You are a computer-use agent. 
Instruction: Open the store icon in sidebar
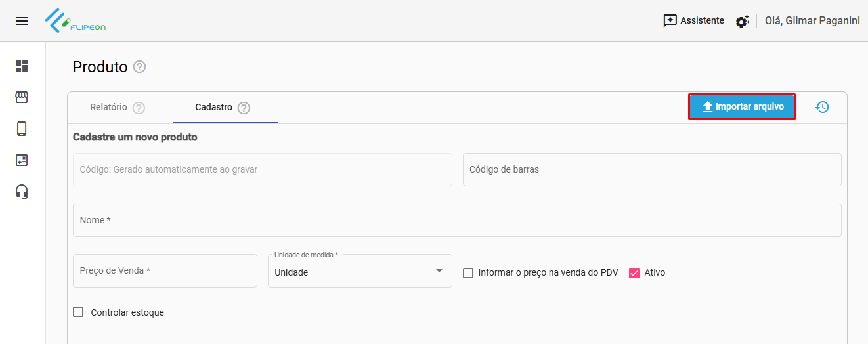[x=22, y=97]
